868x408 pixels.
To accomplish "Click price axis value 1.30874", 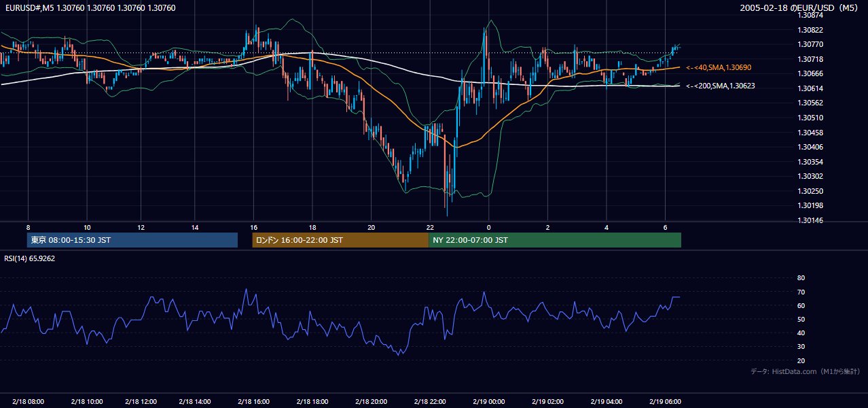I will pyautogui.click(x=810, y=15).
